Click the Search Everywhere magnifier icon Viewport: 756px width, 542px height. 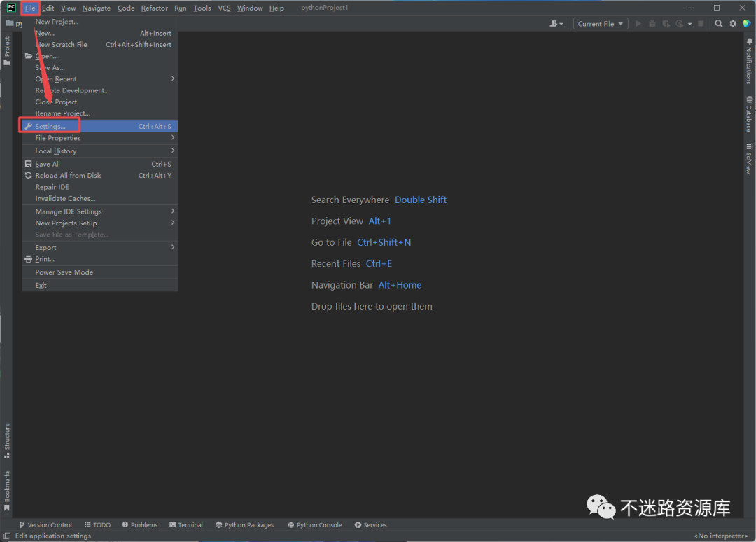click(718, 24)
